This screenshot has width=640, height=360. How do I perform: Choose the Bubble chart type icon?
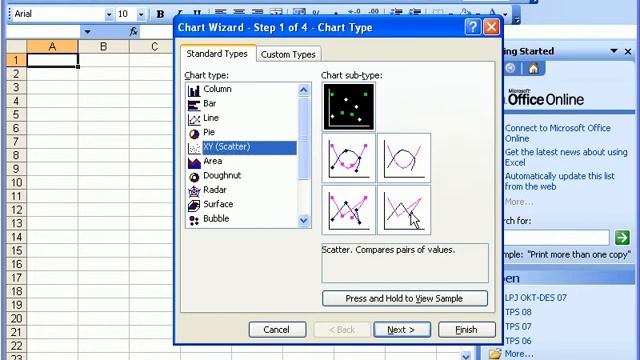point(194,220)
